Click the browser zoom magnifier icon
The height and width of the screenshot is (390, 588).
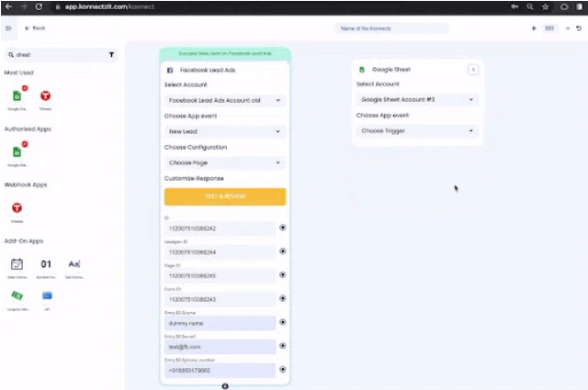pos(530,6)
